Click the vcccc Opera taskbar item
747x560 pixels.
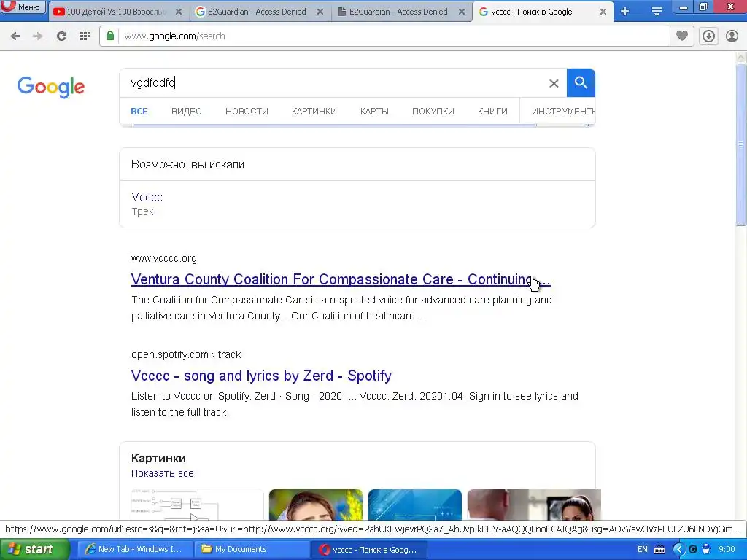coord(368,550)
